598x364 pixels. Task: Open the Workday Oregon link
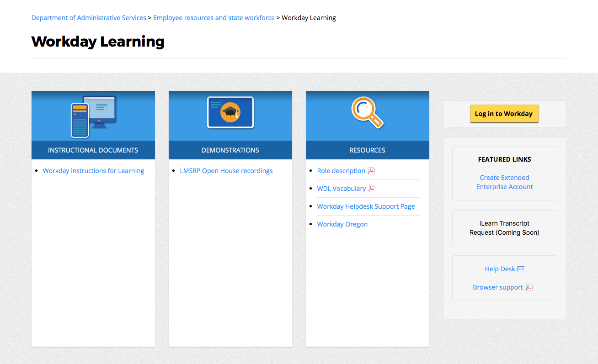342,224
